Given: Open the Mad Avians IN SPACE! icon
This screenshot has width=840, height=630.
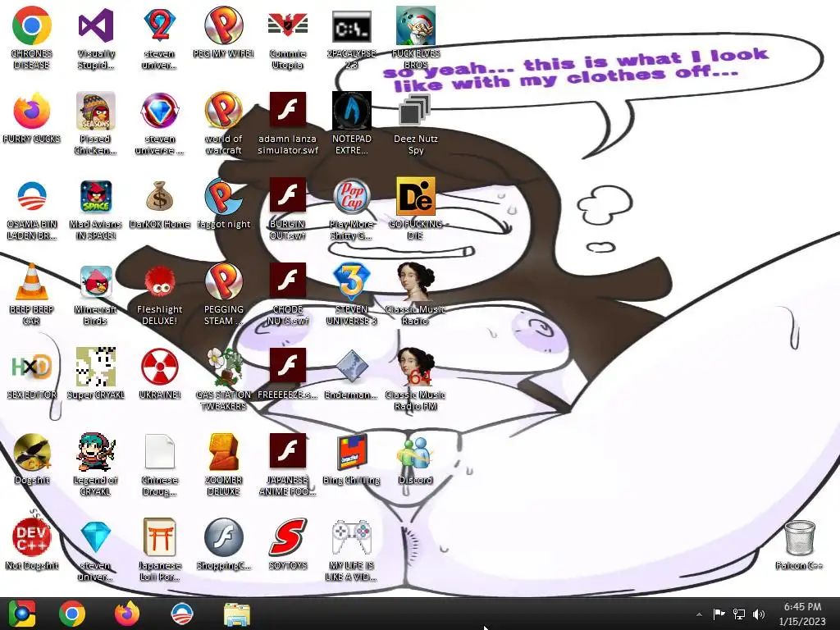Looking at the screenshot, I should tap(95, 196).
